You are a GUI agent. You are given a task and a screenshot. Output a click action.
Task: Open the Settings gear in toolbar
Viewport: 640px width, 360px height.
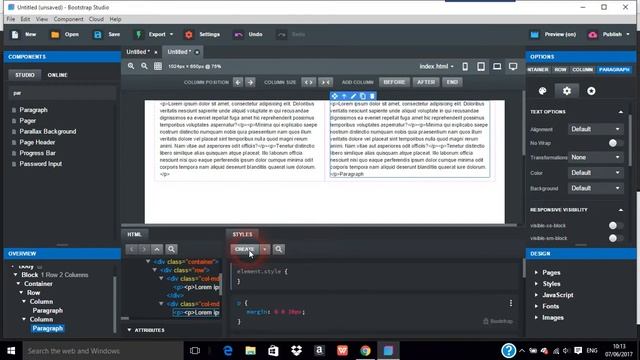pyautogui.click(x=189, y=35)
